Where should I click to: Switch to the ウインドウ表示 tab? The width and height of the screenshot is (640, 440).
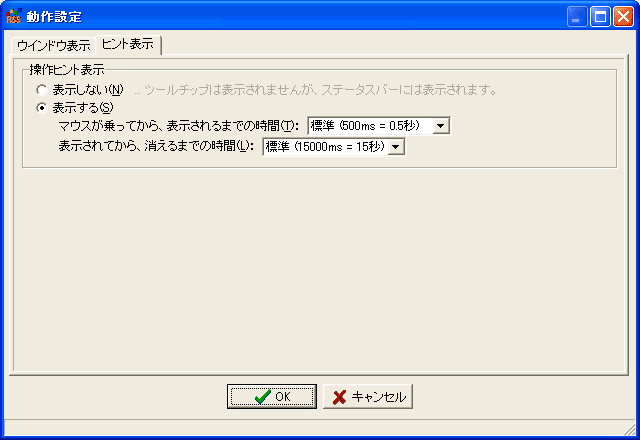pyautogui.click(x=53, y=46)
